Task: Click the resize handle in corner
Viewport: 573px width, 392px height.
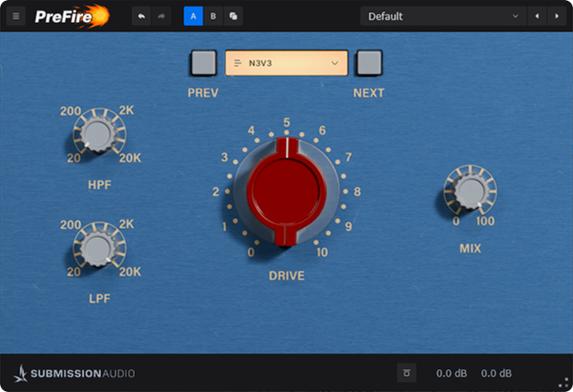Action: tap(563, 383)
